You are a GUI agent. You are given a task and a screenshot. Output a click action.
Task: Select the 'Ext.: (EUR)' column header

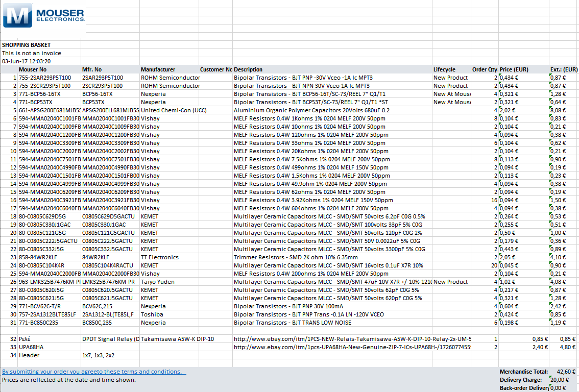(x=564, y=69)
